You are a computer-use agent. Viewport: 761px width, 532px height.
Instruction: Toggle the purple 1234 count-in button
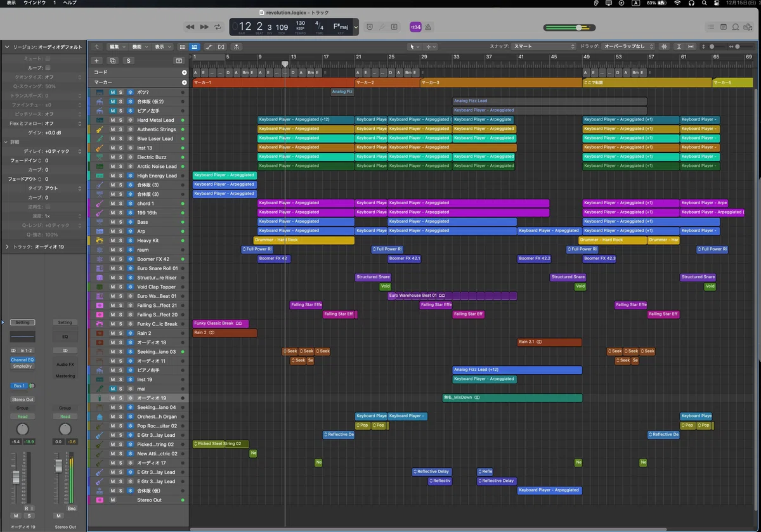coord(415,27)
